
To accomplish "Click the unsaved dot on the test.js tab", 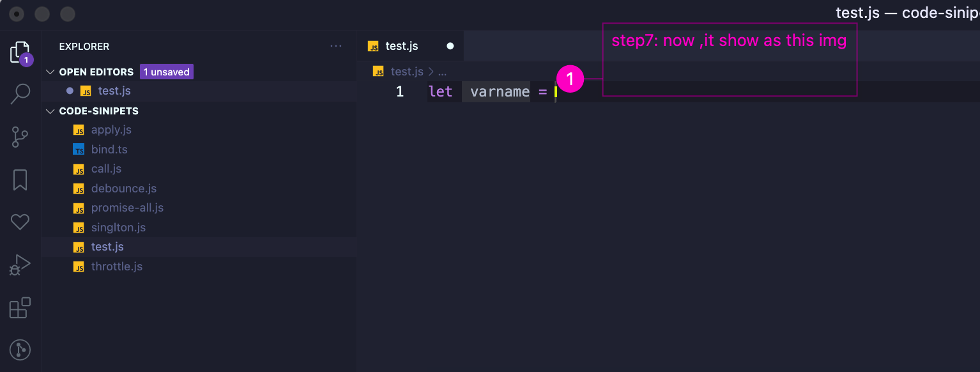I will pos(450,45).
